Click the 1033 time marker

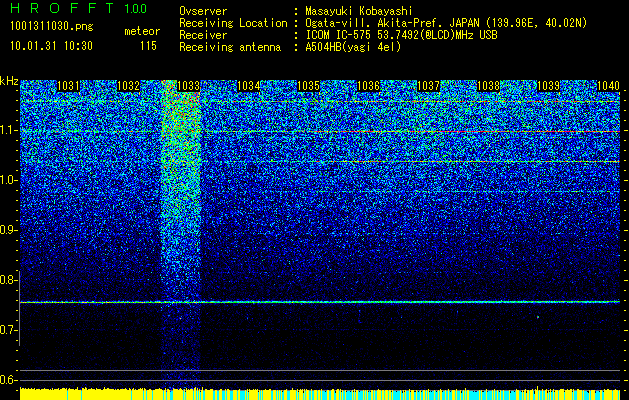[189, 86]
